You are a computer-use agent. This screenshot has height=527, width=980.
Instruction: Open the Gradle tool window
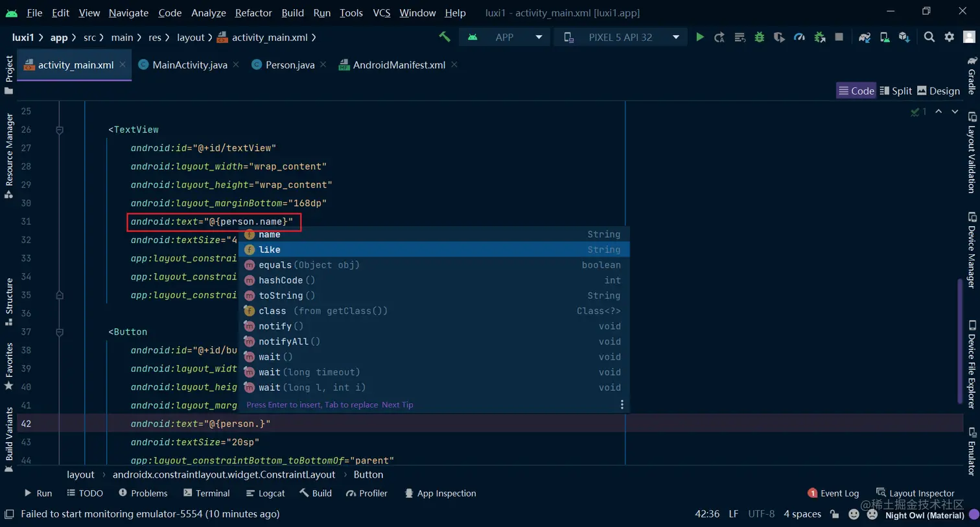972,75
